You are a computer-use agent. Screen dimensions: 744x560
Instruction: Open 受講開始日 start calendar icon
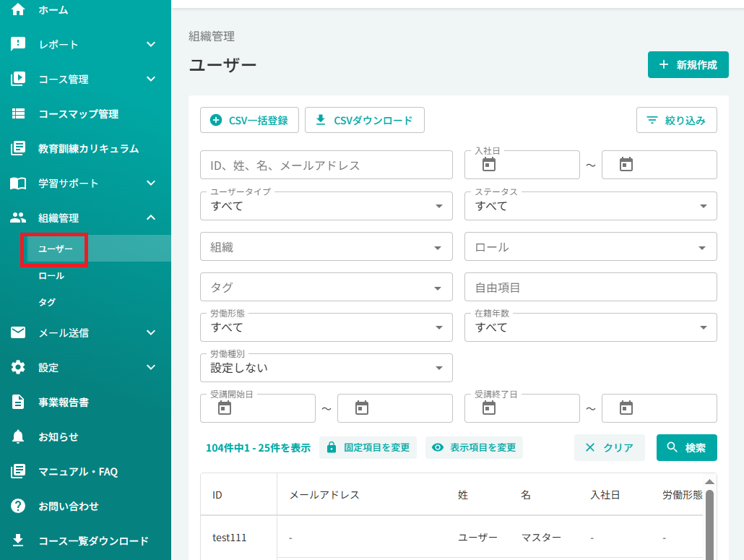click(225, 408)
